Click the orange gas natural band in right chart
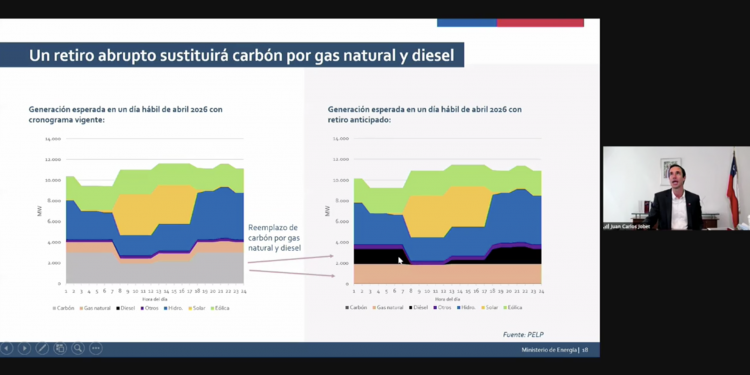750x375 pixels. [x=447, y=274]
